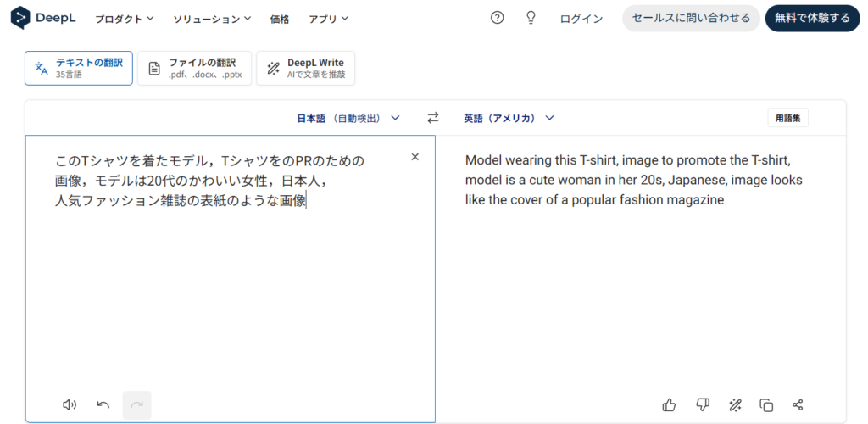Give translation a thumbs up

[x=669, y=404]
